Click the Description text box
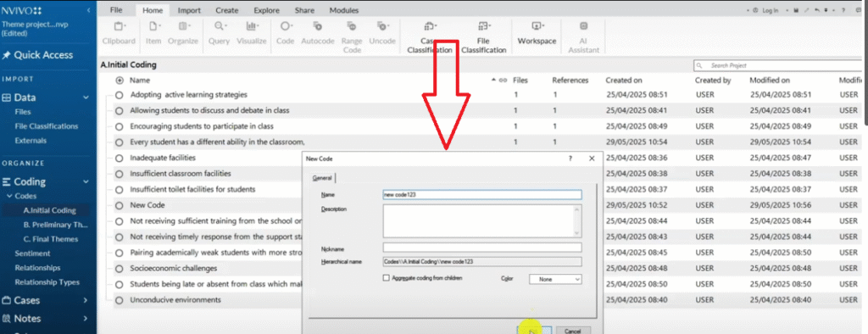 tap(479, 221)
